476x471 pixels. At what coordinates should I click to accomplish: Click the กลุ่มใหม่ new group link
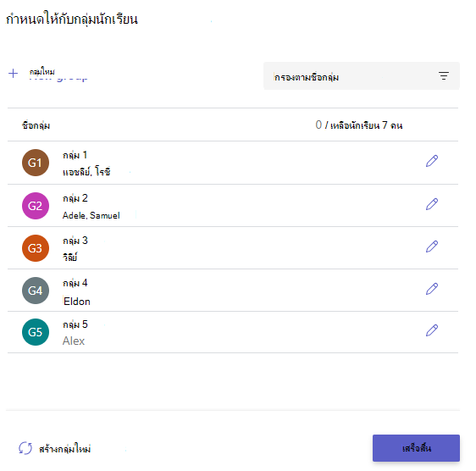(42, 72)
